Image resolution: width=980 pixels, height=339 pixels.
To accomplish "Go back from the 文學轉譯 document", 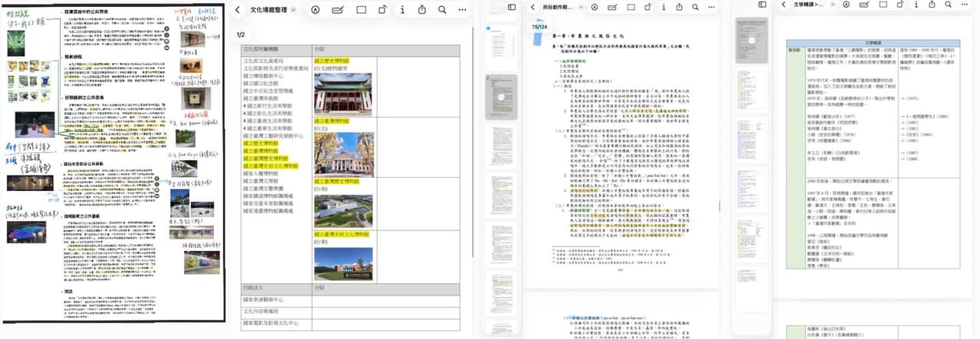I will 783,5.
